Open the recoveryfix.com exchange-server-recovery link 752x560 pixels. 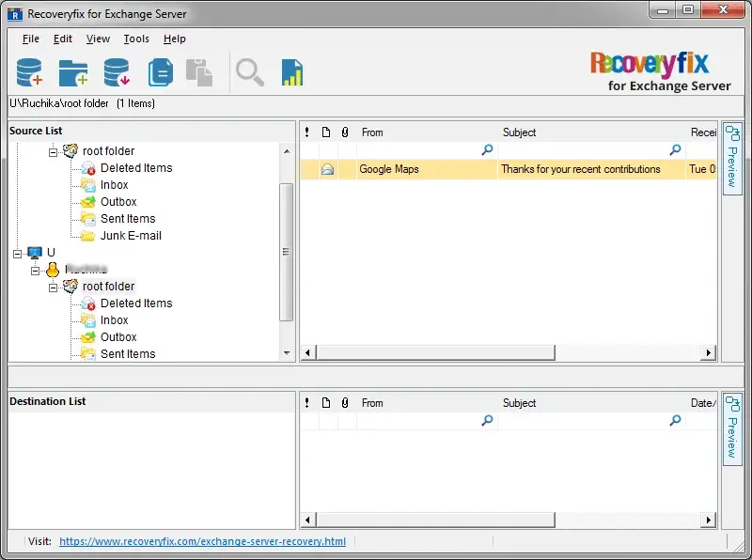pos(202,541)
